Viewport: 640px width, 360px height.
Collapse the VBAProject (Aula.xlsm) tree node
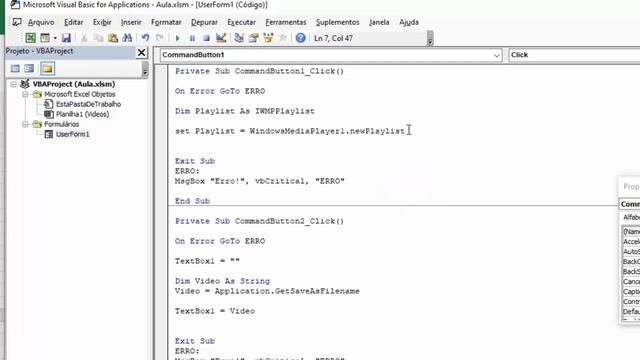pos(13,84)
